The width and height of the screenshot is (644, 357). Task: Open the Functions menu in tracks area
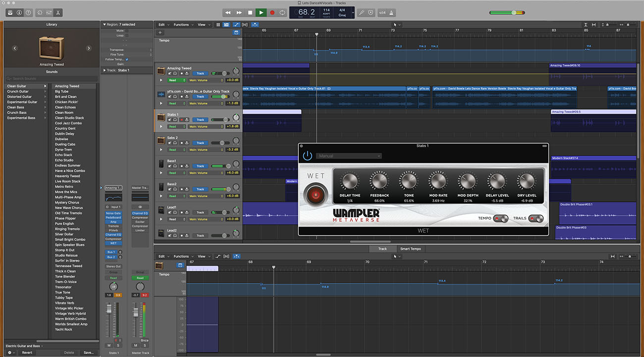[x=181, y=25]
